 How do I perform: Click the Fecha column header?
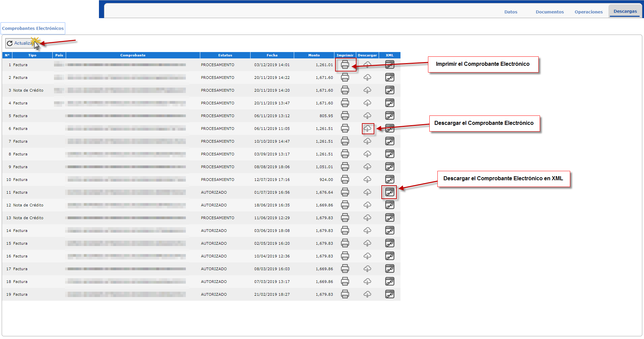272,55
